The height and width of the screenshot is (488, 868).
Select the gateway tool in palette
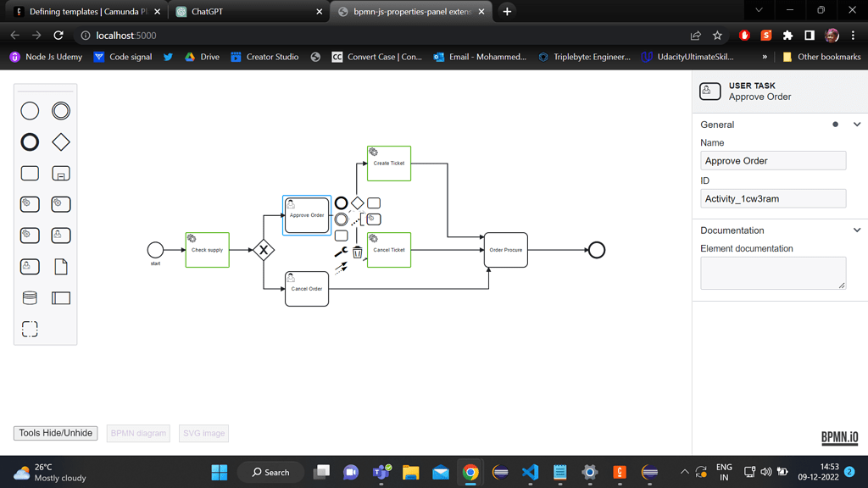(x=60, y=141)
